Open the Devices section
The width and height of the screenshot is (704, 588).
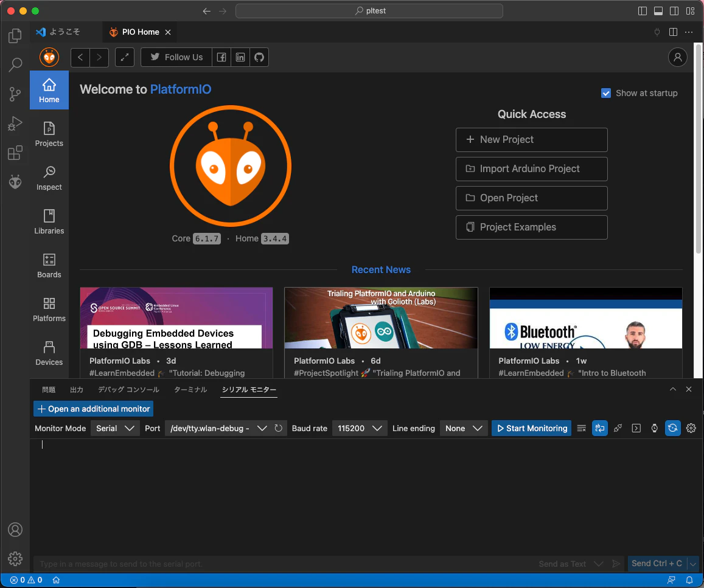(x=49, y=353)
